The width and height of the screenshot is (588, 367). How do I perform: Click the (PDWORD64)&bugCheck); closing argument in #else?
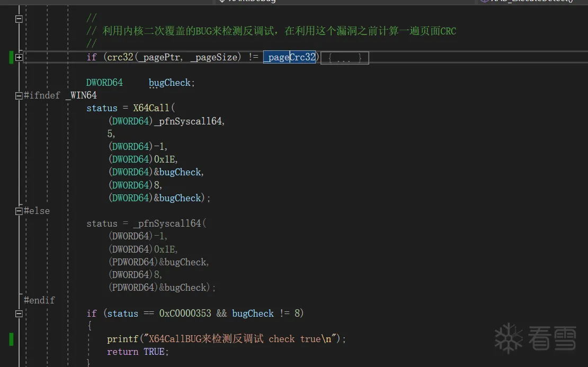(x=162, y=288)
